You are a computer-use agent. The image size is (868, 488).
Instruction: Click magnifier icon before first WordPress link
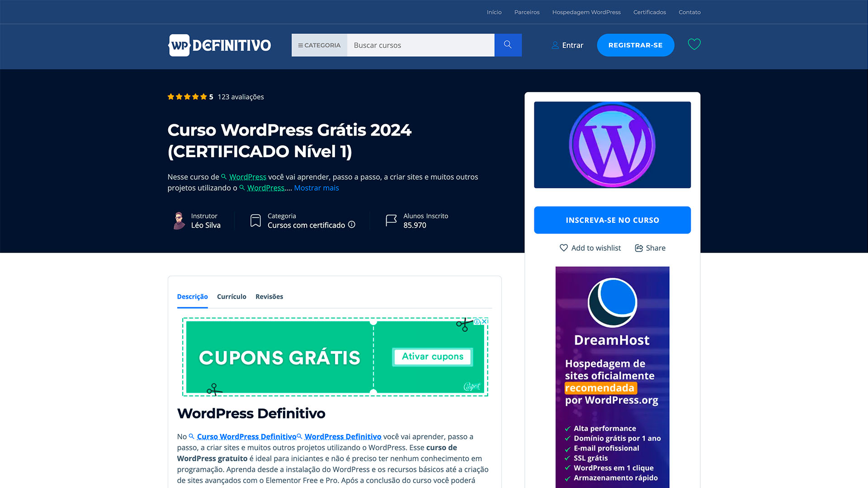click(x=224, y=177)
